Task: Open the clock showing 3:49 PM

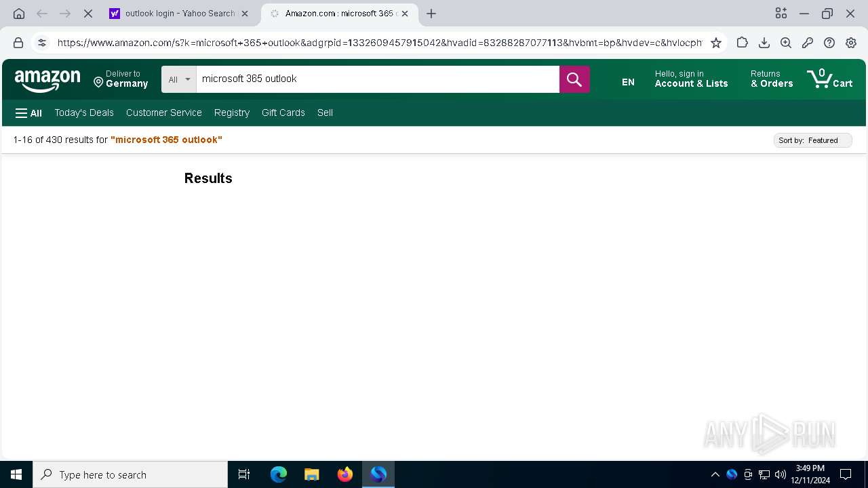Action: tap(810, 474)
